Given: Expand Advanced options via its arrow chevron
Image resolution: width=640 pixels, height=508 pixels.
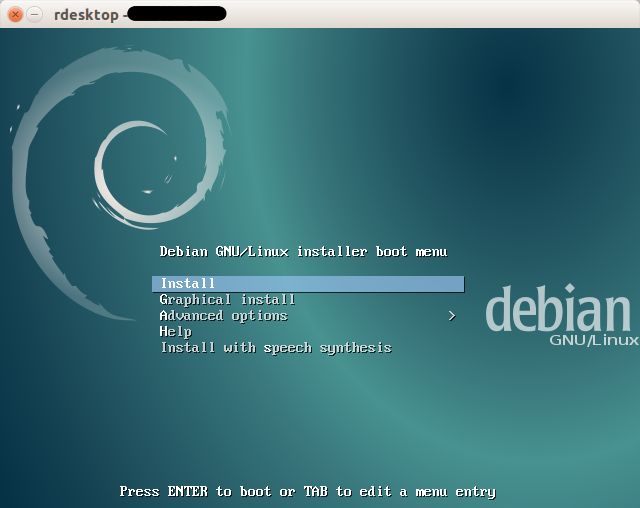Looking at the screenshot, I should tap(451, 316).
